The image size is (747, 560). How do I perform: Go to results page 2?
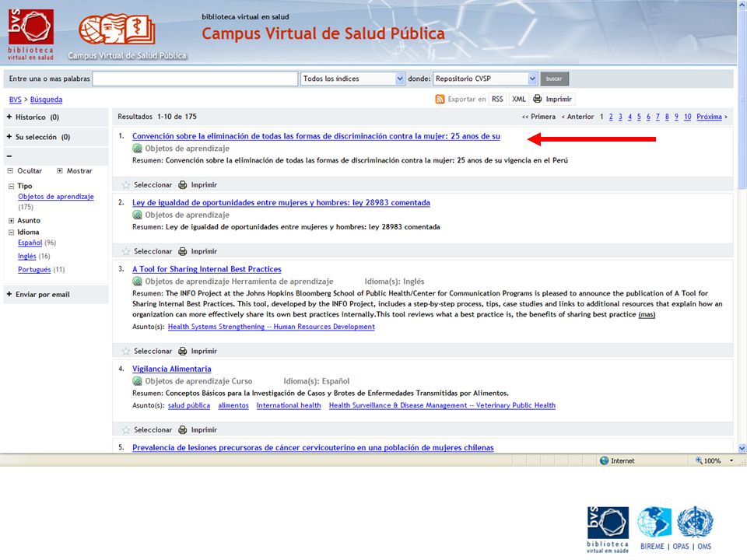(x=611, y=117)
